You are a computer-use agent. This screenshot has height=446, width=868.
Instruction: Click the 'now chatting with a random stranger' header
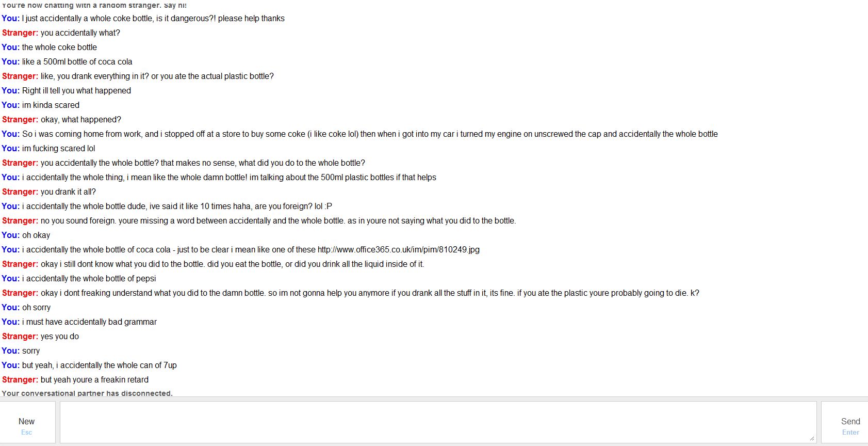[x=94, y=5]
